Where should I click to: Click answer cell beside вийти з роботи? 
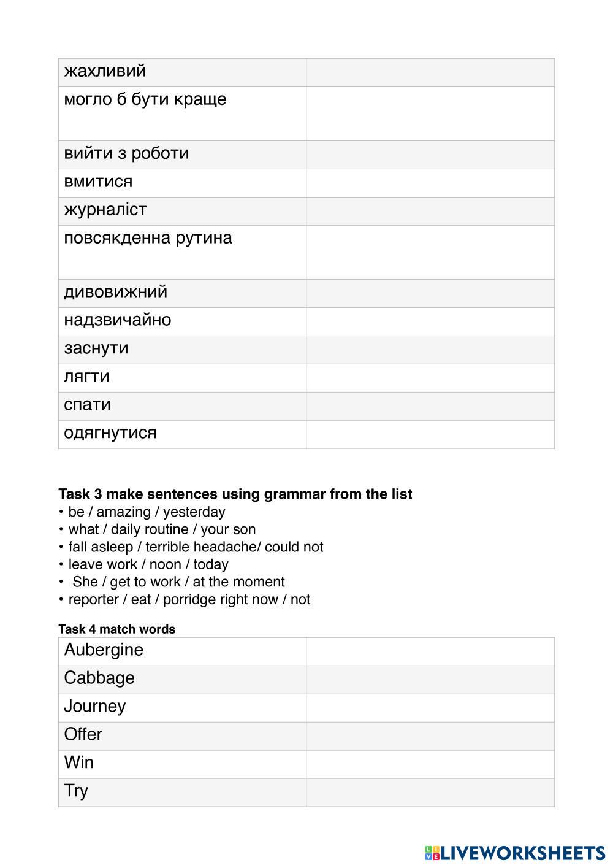430,155
